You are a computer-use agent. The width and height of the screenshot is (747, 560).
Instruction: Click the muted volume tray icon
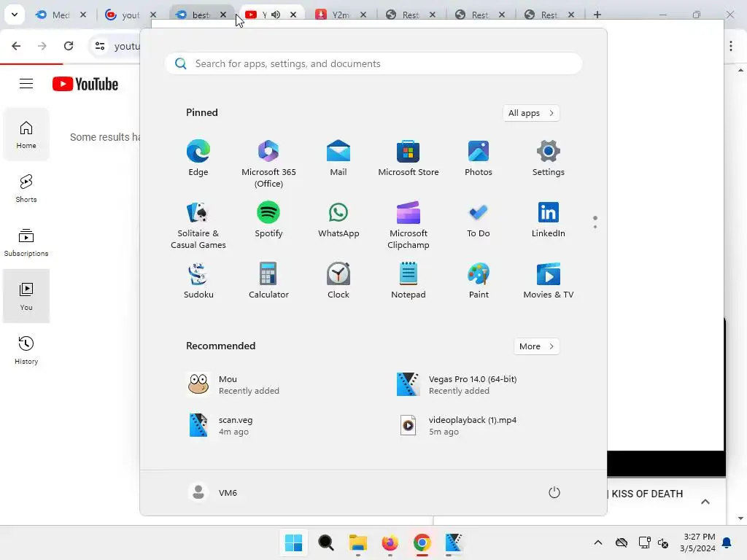(662, 542)
